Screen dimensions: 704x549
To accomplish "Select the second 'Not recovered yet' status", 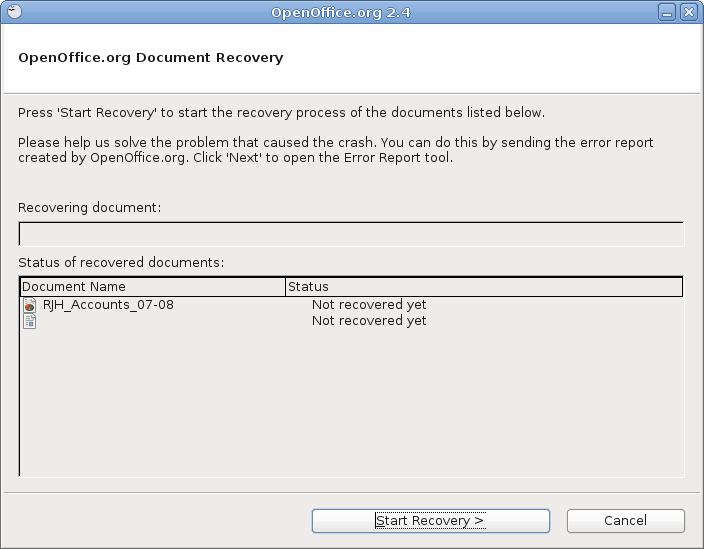I will 369,321.
